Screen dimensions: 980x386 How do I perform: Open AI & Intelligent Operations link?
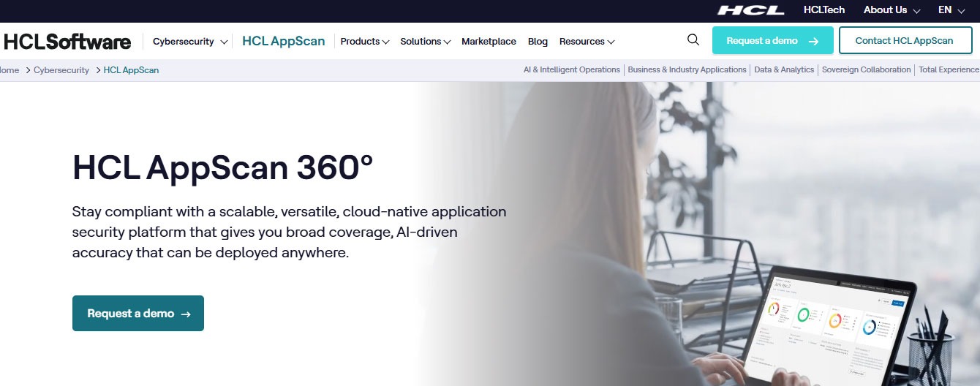coord(572,69)
